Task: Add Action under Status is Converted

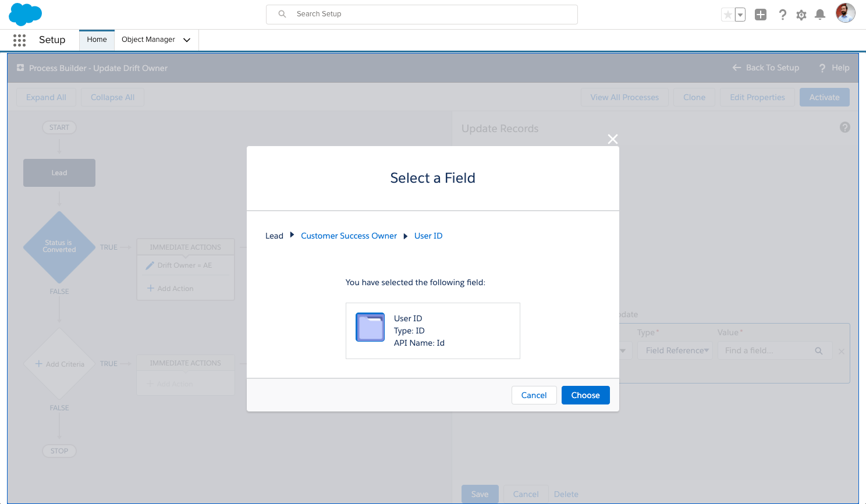Action: click(x=171, y=289)
